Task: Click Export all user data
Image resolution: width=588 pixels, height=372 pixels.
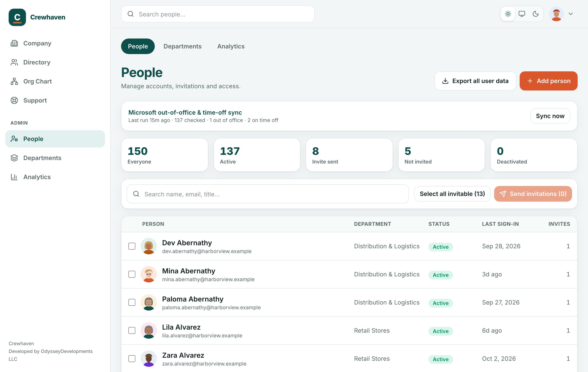Action: pyautogui.click(x=475, y=81)
